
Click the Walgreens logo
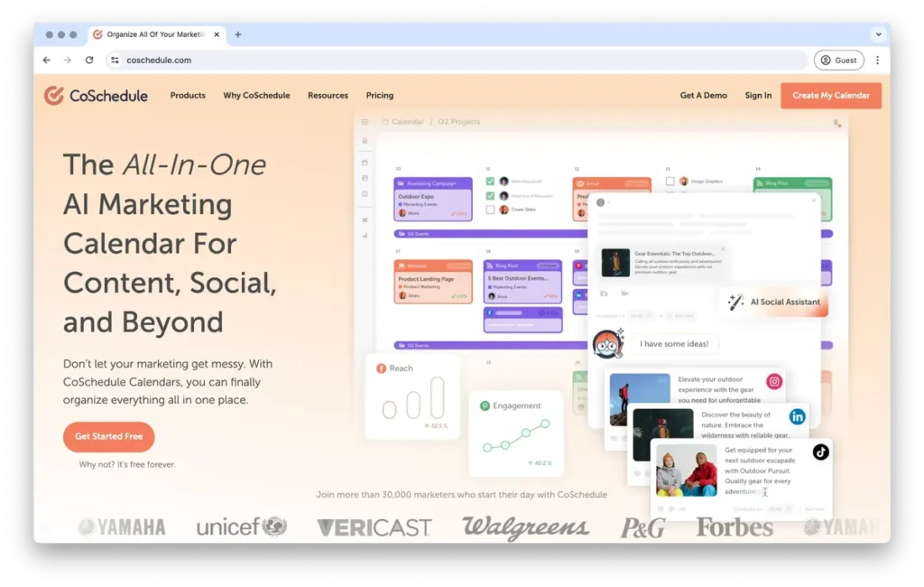click(x=526, y=527)
